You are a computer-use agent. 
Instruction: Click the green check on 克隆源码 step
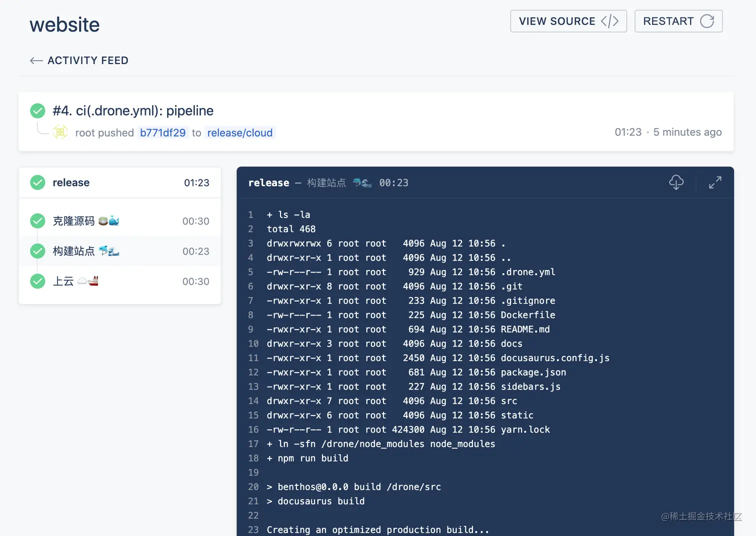point(37,221)
